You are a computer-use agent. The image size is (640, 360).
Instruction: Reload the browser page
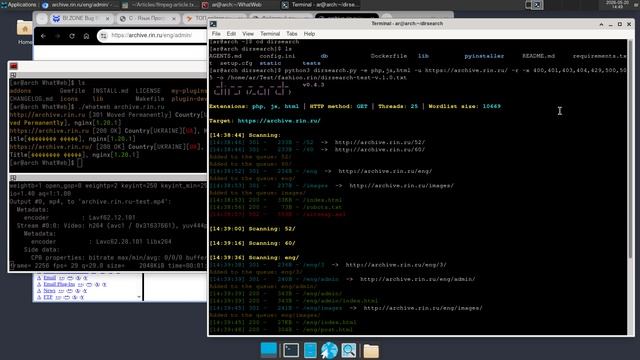click(72, 36)
